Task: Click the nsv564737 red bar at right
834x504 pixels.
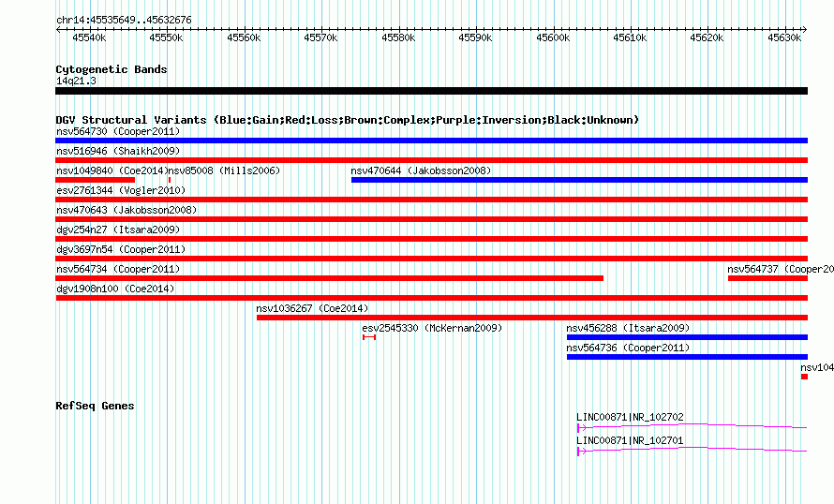Action: tap(768, 278)
